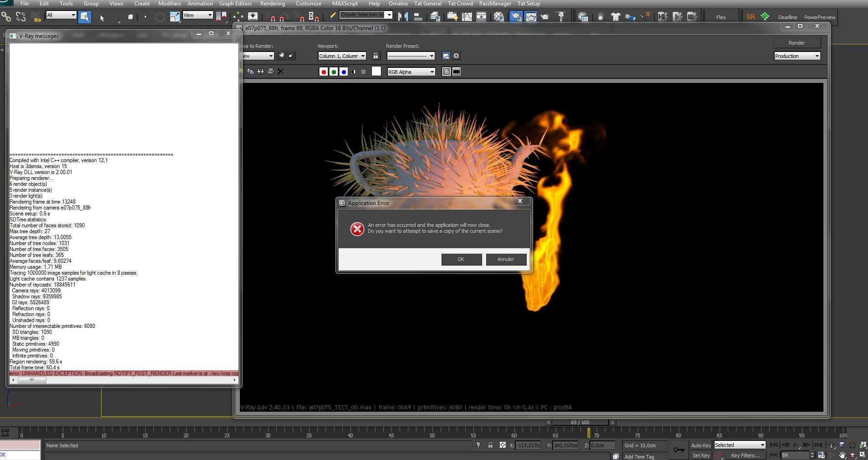Click the Selection Lock padlock in status bar
This screenshot has width=868, height=460.
(490, 445)
